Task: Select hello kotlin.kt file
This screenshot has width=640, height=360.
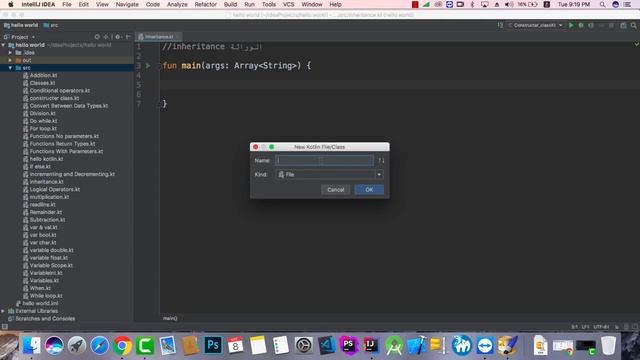Action: tap(46, 159)
